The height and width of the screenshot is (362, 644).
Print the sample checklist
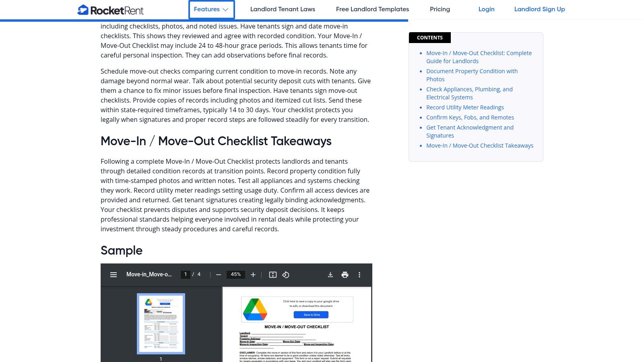click(345, 275)
